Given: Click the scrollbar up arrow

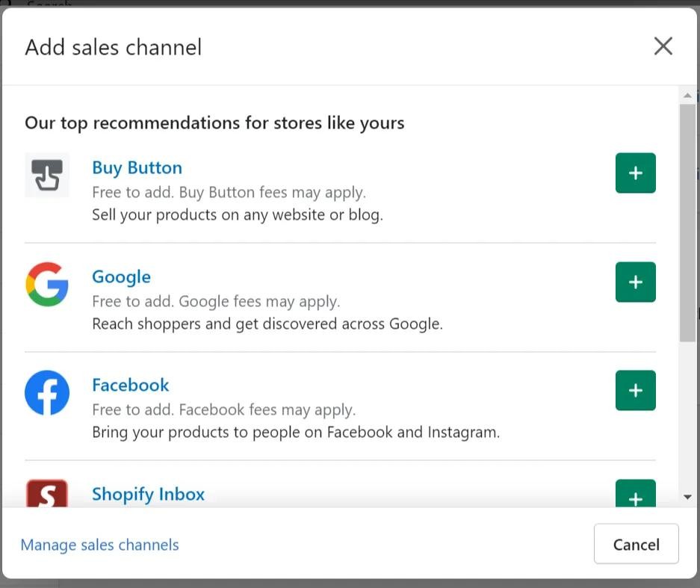Looking at the screenshot, I should click(x=687, y=95).
